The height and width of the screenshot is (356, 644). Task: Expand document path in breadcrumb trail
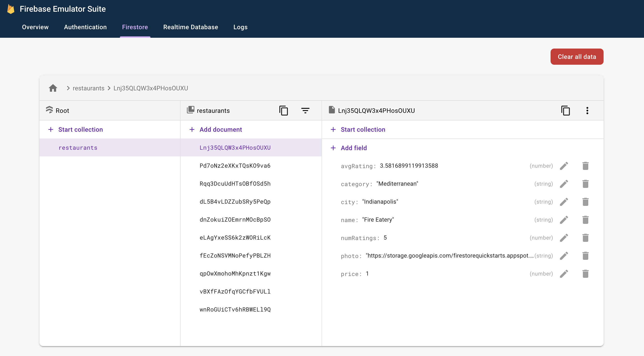tap(150, 88)
